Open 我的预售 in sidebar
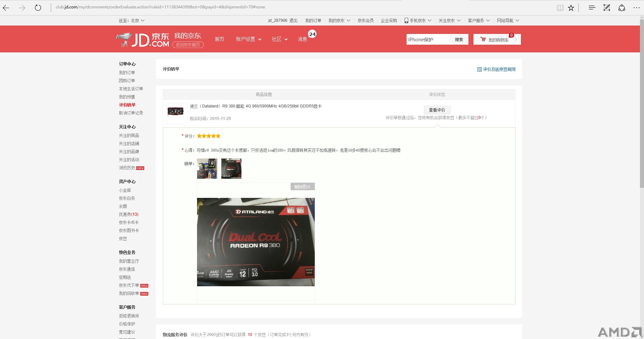The height and width of the screenshot is (339, 644). 127,97
